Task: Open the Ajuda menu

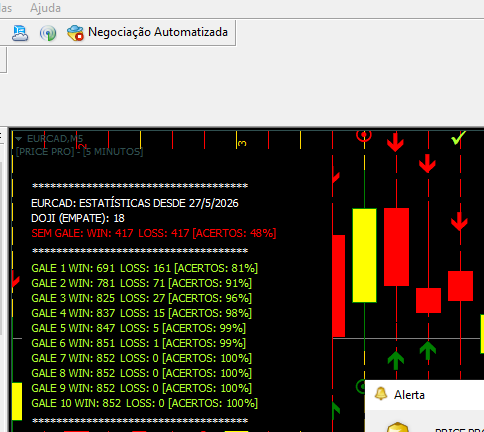Action: 45,8
